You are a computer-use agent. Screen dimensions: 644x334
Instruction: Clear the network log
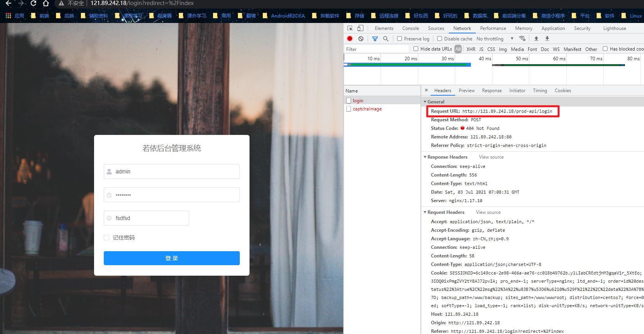point(361,38)
